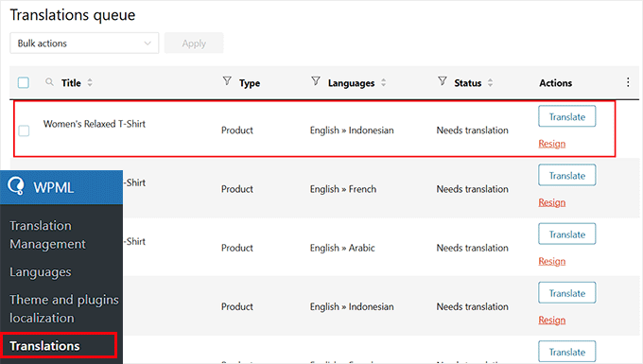Sort by Status using the sort arrows

tap(490, 82)
